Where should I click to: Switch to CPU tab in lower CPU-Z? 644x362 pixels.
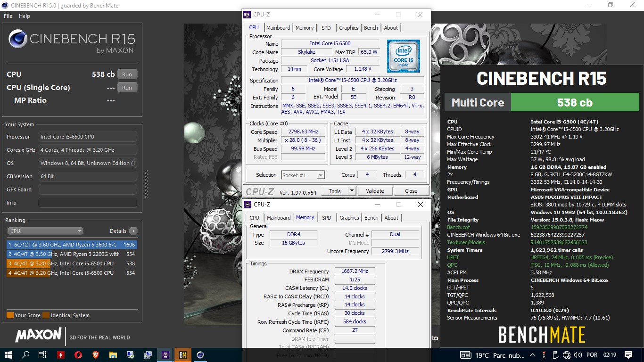(254, 218)
